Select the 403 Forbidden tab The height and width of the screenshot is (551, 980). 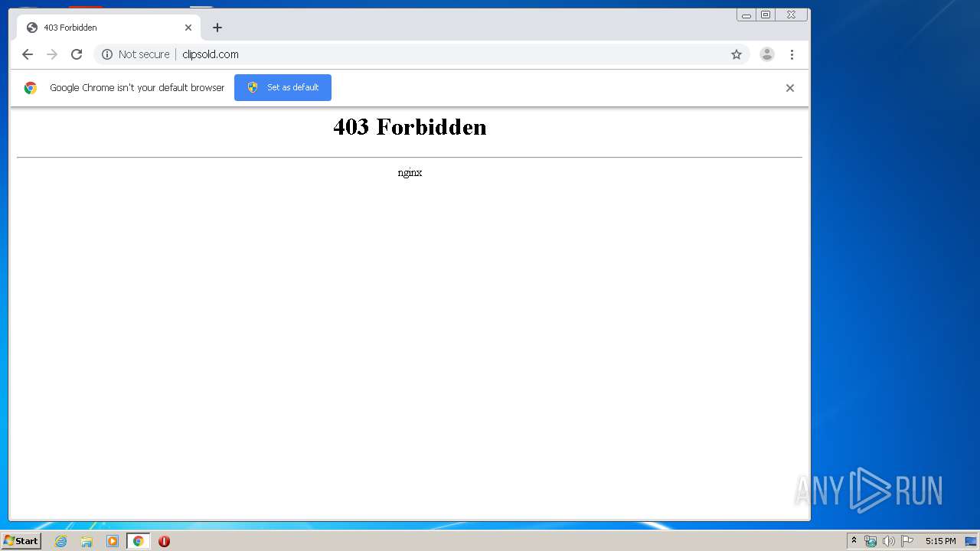point(109,28)
